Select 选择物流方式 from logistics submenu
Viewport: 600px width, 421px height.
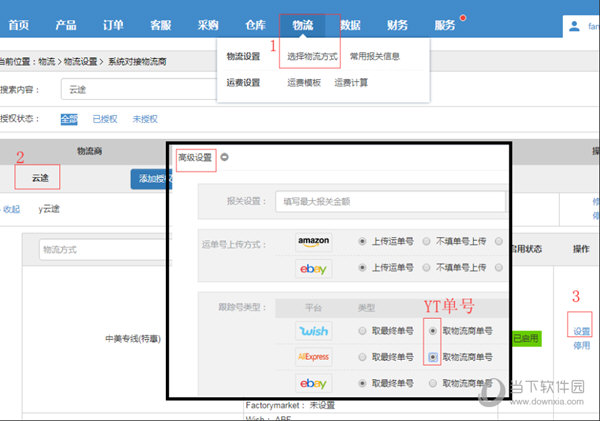[308, 56]
